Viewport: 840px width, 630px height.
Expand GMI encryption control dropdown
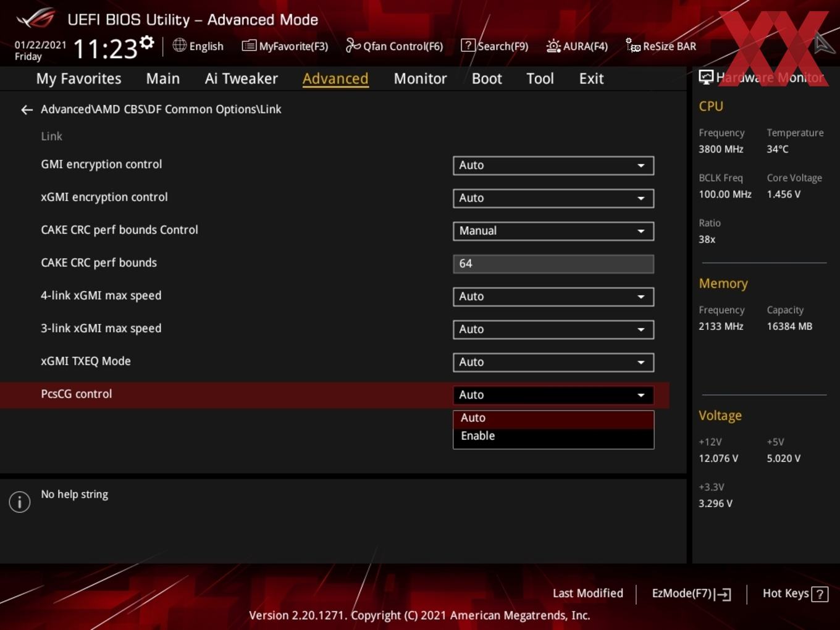(x=553, y=166)
